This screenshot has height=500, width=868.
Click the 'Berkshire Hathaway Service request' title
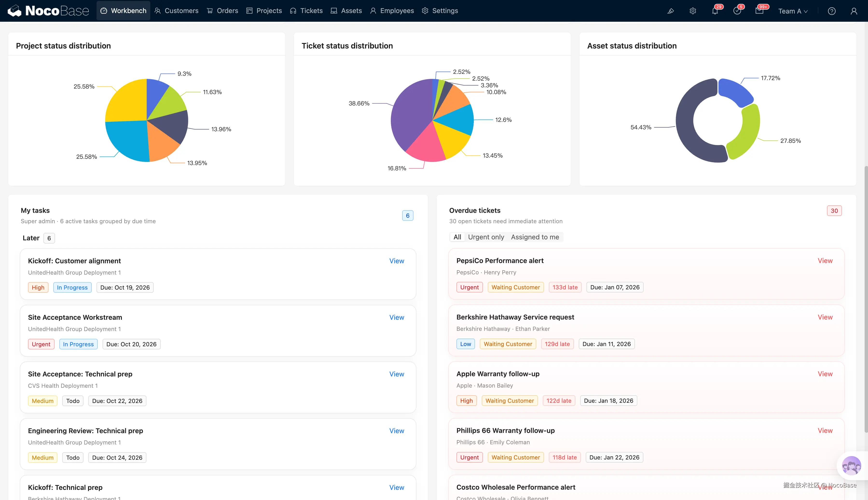[515, 317]
